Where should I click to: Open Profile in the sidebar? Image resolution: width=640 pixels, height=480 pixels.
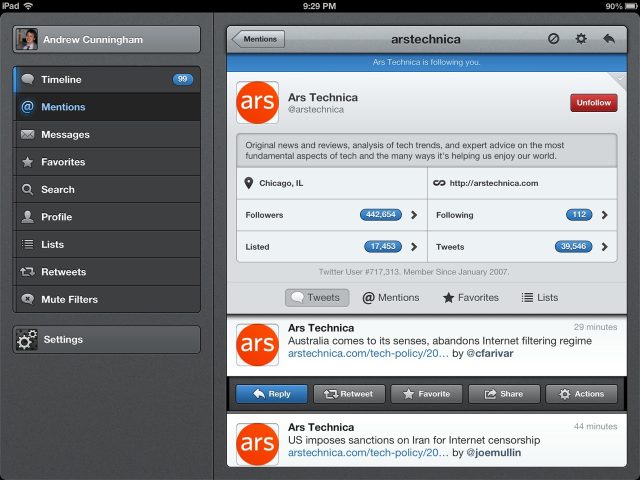(x=107, y=217)
